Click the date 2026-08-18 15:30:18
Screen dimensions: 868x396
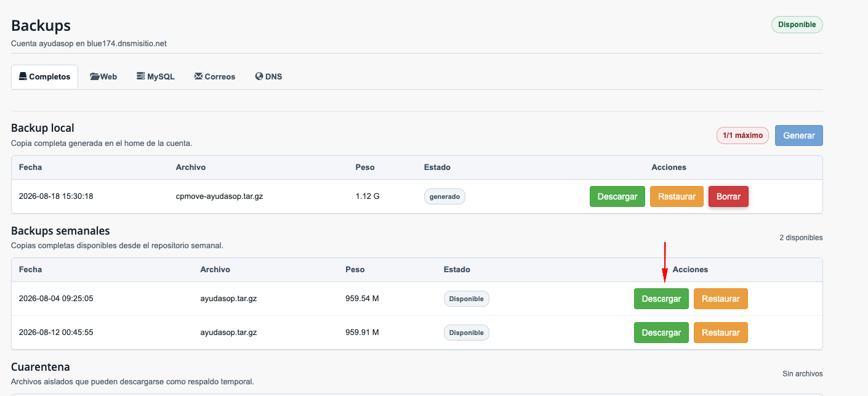click(x=56, y=196)
